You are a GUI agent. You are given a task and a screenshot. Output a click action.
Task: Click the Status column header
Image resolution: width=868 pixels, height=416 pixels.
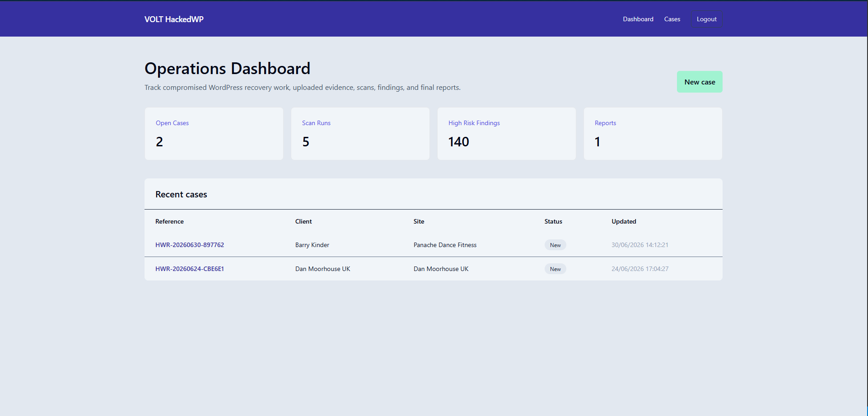click(553, 221)
